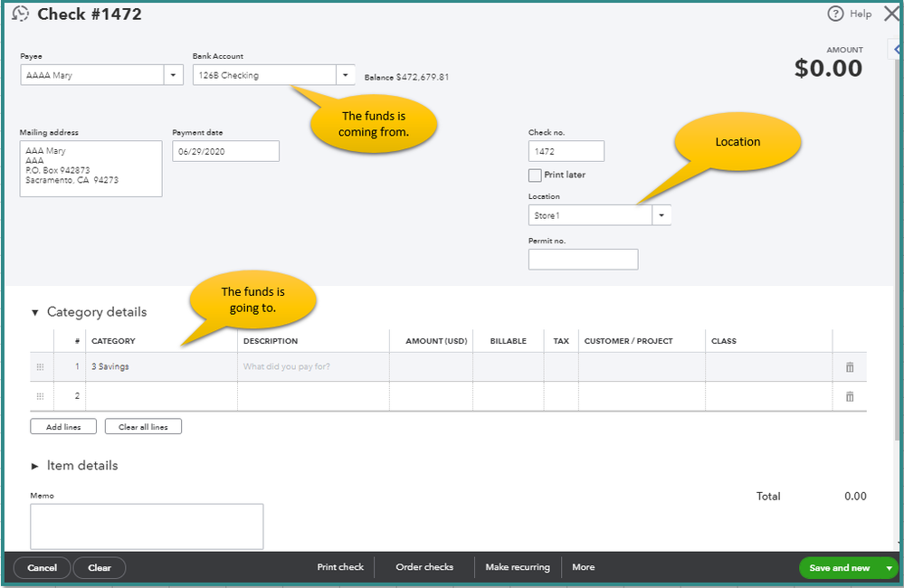Expand side panel arrow at right edge
The width and height of the screenshot is (904, 588).
click(897, 50)
